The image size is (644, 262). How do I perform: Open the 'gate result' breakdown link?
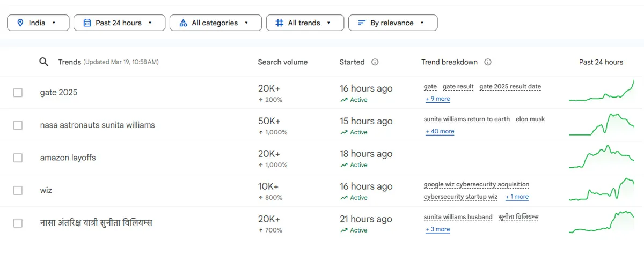[458, 87]
